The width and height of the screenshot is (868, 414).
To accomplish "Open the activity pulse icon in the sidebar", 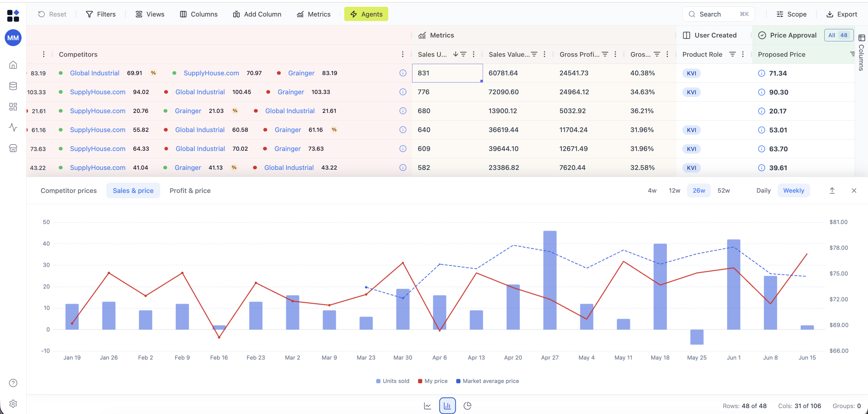I will [13, 127].
